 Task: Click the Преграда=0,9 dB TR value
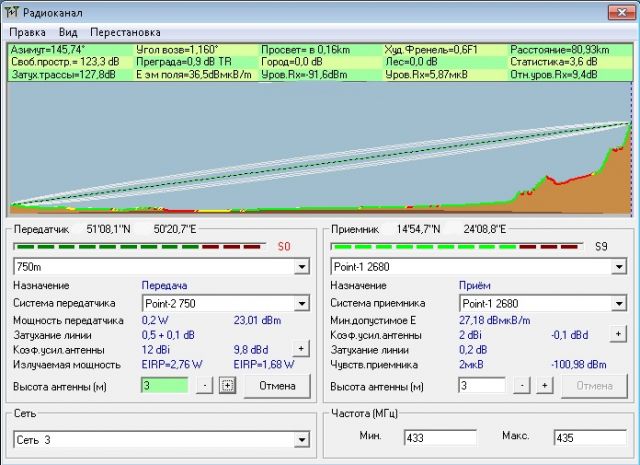[x=184, y=62]
